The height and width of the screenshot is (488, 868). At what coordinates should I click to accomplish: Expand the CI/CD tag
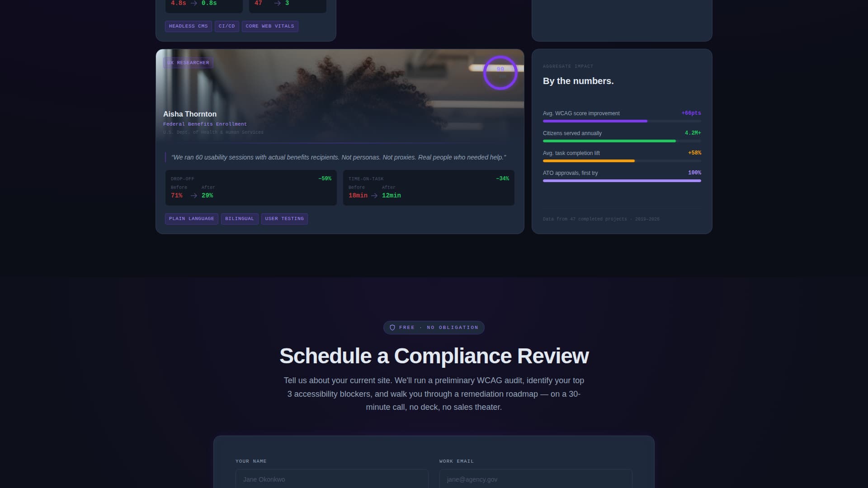227,26
